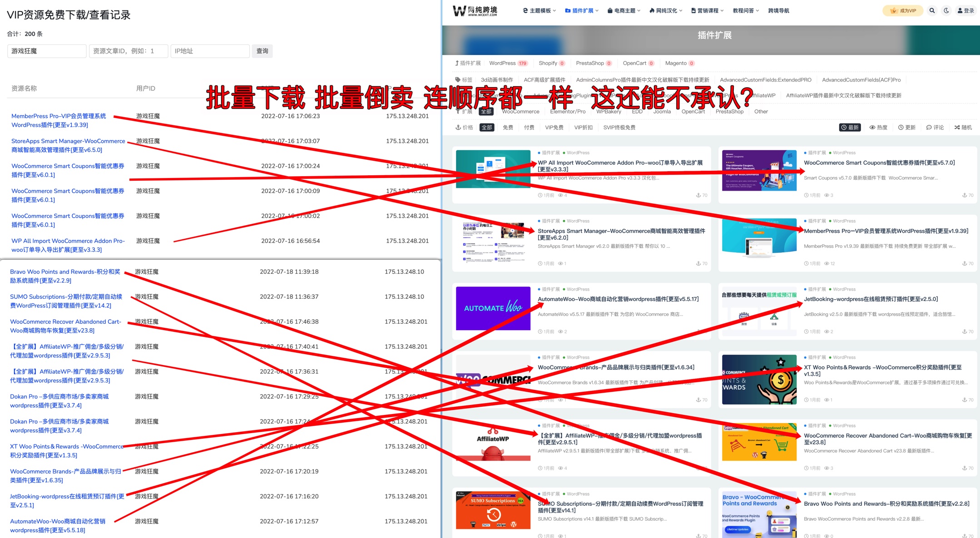Click the IP地址 input field
This screenshot has width=980, height=538.
coord(210,51)
